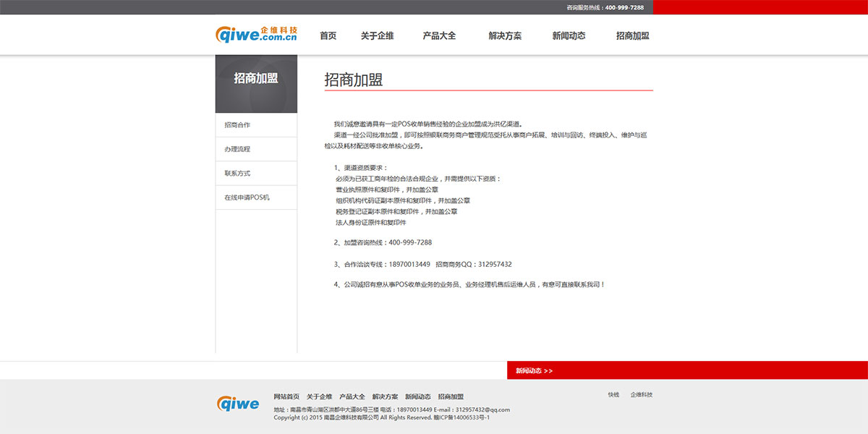Open 企维科技 link at footer right
Viewport: 868px width, 434px height.
pos(641,395)
